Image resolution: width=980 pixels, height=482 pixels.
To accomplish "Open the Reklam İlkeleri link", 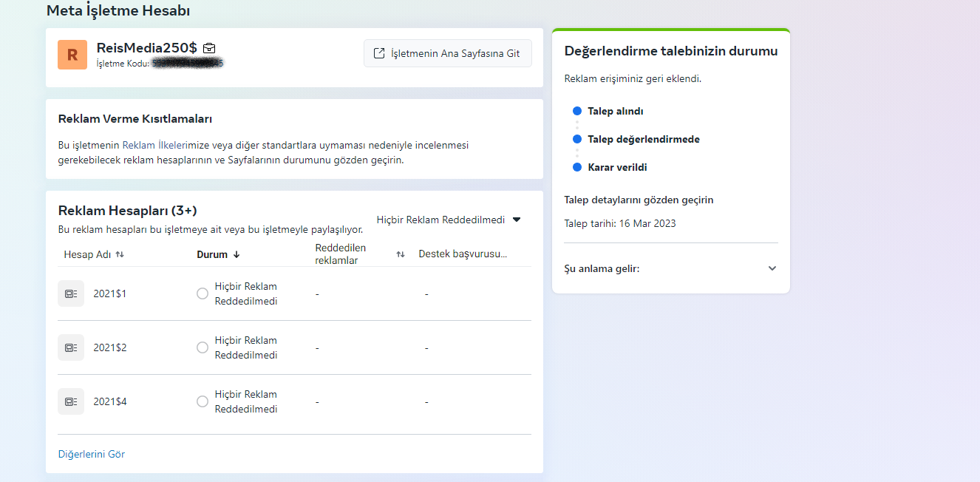I will point(154,145).
